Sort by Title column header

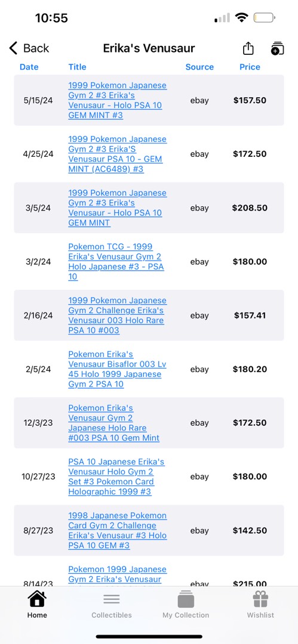(x=78, y=67)
